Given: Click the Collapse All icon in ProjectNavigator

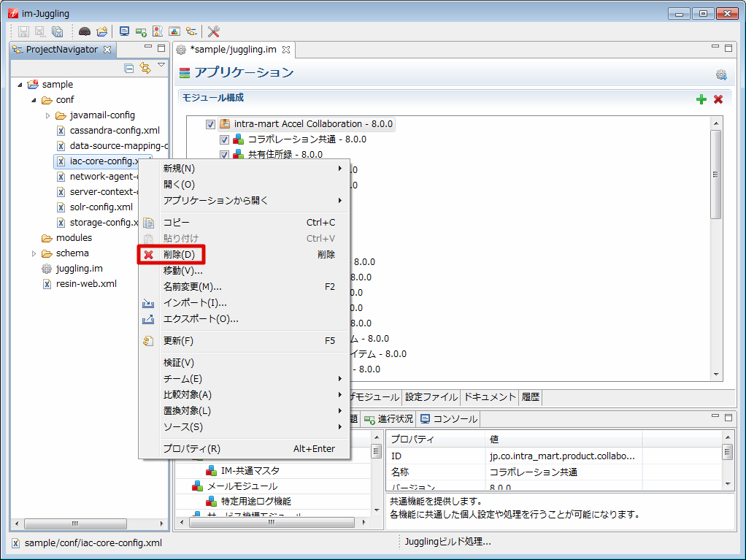Looking at the screenshot, I should pyautogui.click(x=129, y=68).
